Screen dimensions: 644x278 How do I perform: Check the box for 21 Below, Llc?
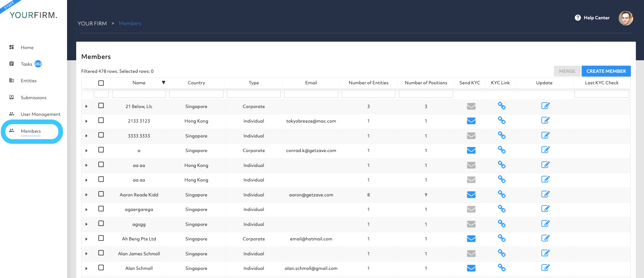(x=101, y=106)
